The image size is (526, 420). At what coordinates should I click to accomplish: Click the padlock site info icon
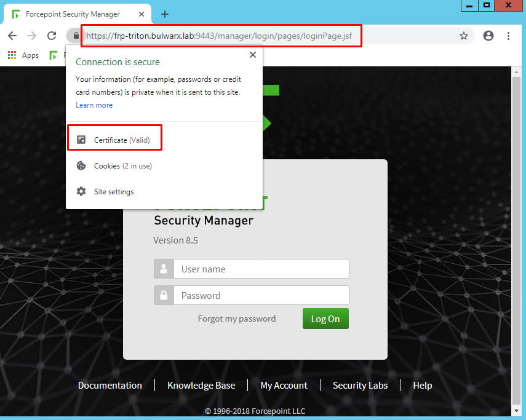click(x=76, y=36)
